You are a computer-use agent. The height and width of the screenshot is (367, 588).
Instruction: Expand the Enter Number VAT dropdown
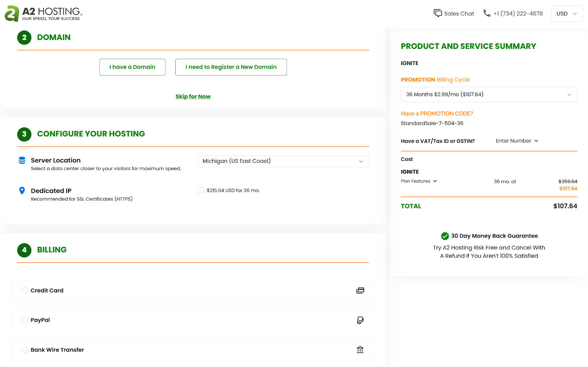pos(517,141)
